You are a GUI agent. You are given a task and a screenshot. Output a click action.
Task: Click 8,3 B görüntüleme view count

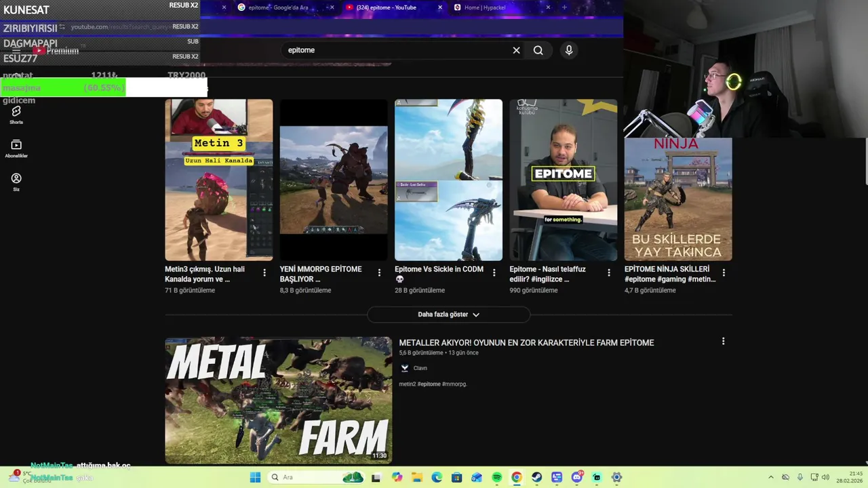(x=305, y=291)
